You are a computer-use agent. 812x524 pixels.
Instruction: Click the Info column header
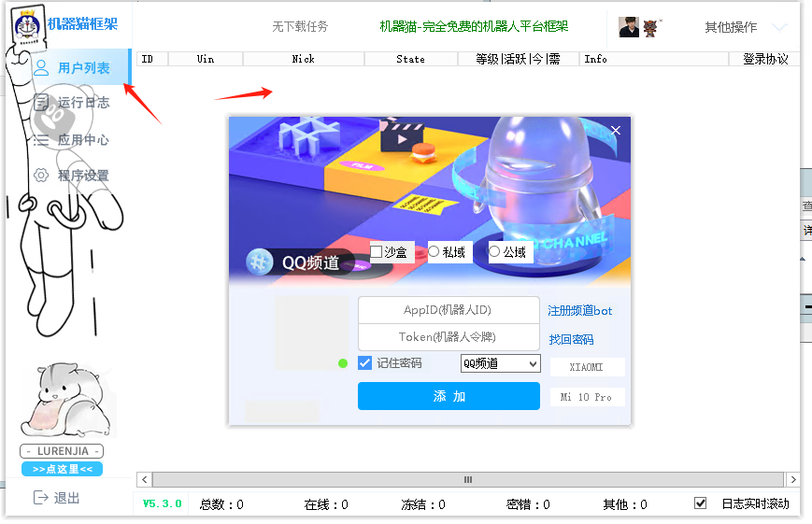(653, 59)
